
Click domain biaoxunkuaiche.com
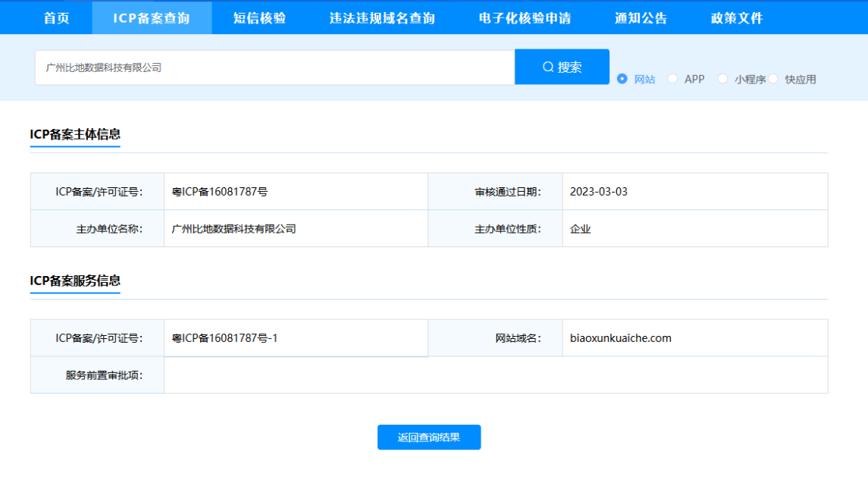pyautogui.click(x=621, y=338)
